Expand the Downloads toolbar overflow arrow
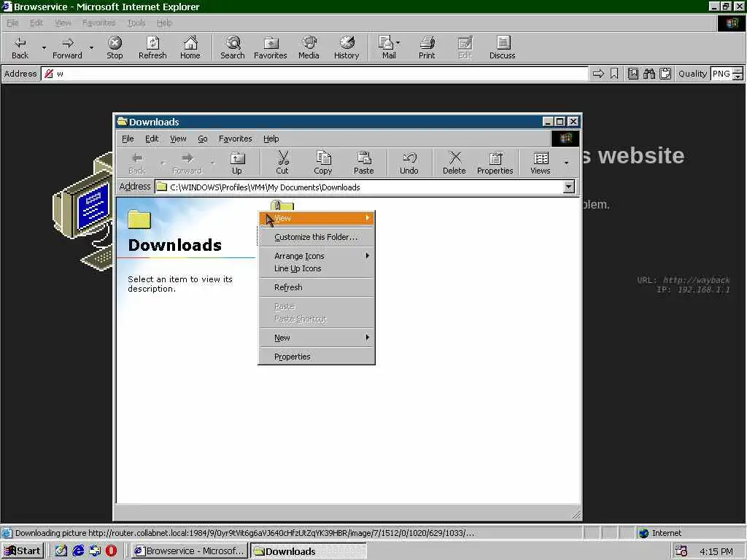This screenshot has width=747, height=560. (566, 163)
